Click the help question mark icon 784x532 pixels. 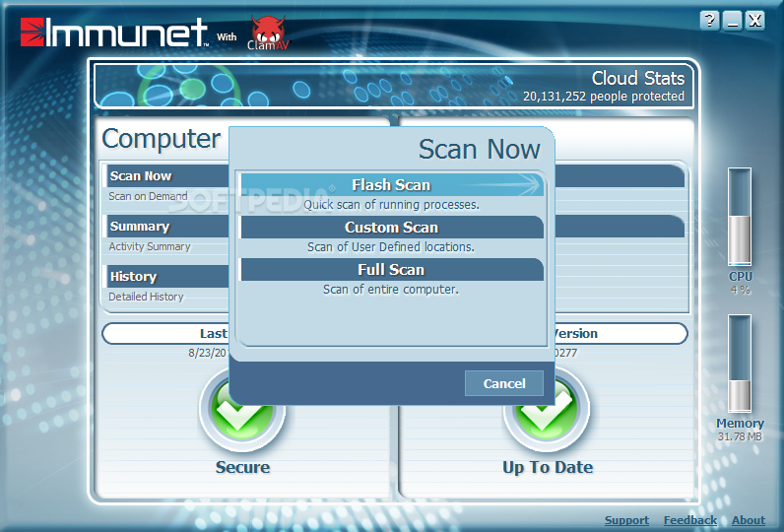709,21
